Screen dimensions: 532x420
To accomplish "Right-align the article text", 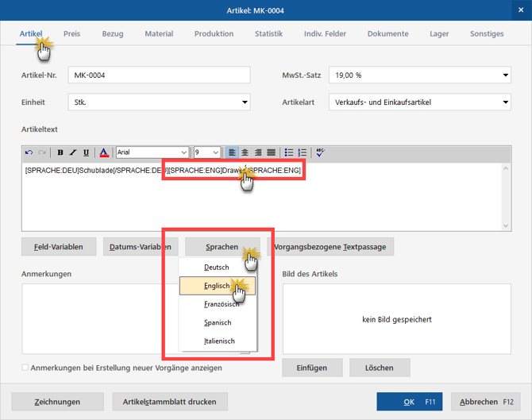I will (x=258, y=152).
